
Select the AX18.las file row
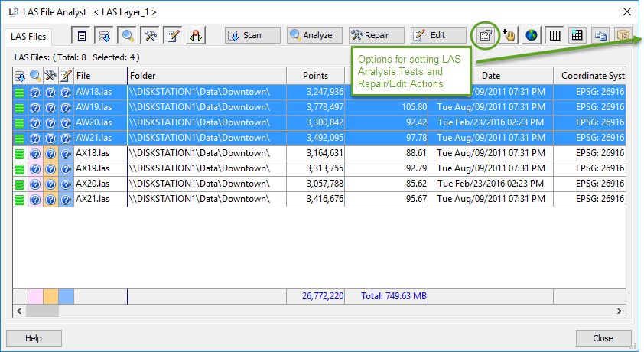(x=319, y=153)
